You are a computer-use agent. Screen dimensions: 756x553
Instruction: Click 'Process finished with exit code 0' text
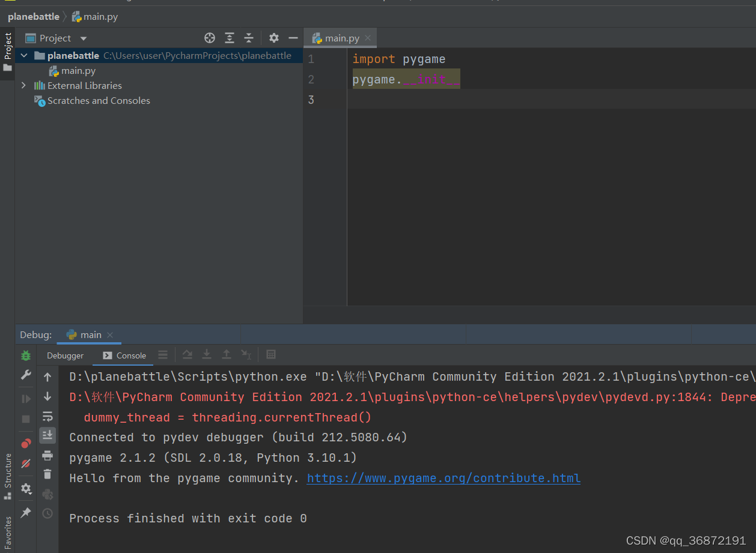pyautogui.click(x=188, y=518)
